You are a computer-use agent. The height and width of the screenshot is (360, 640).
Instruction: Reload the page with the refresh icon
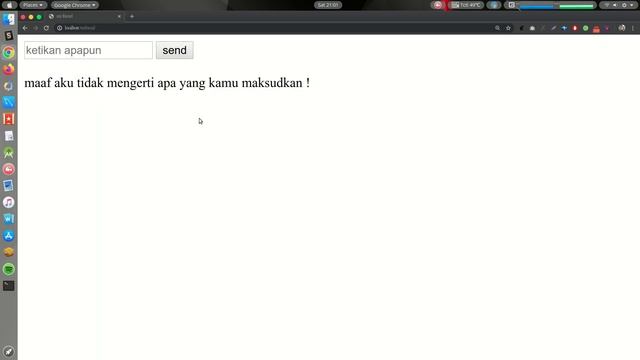46,28
